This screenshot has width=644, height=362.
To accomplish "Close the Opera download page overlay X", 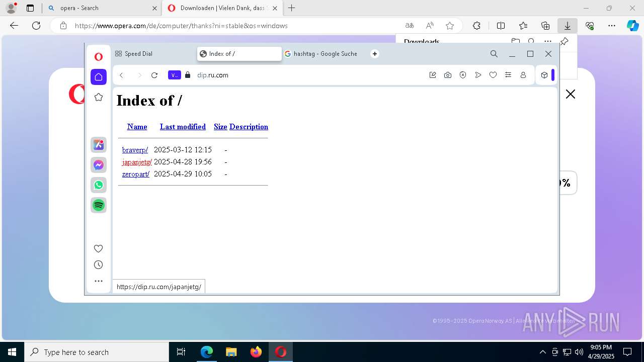I will pos(570,94).
